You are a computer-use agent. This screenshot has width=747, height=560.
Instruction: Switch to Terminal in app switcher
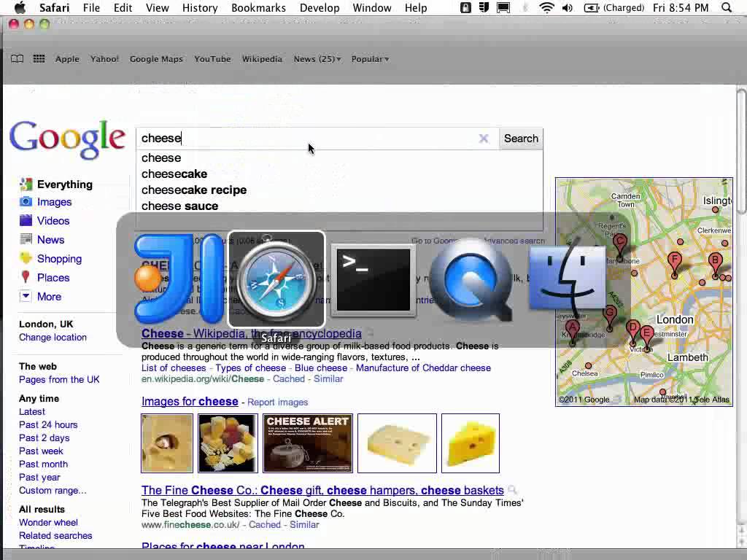click(x=373, y=281)
